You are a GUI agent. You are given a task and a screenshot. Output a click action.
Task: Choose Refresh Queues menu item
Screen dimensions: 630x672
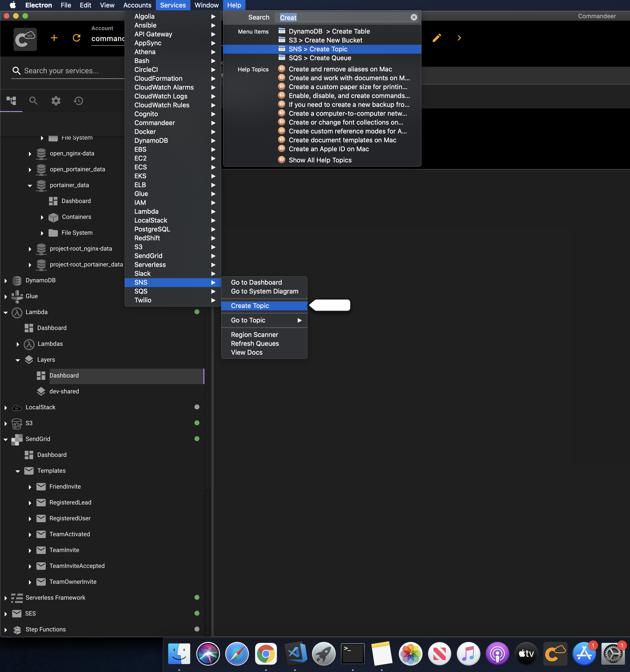pyautogui.click(x=264, y=343)
